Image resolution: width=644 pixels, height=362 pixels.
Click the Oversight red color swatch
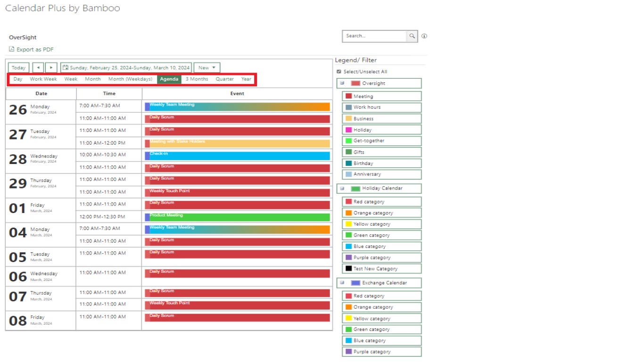coord(355,83)
